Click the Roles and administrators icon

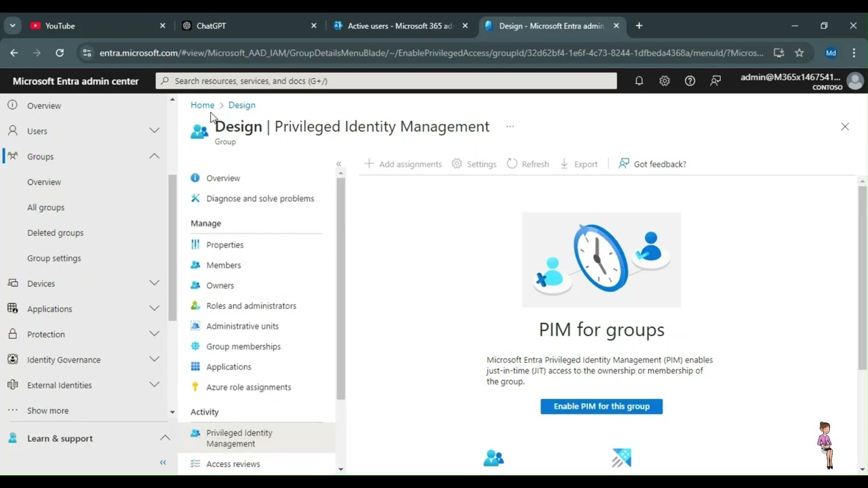195,305
